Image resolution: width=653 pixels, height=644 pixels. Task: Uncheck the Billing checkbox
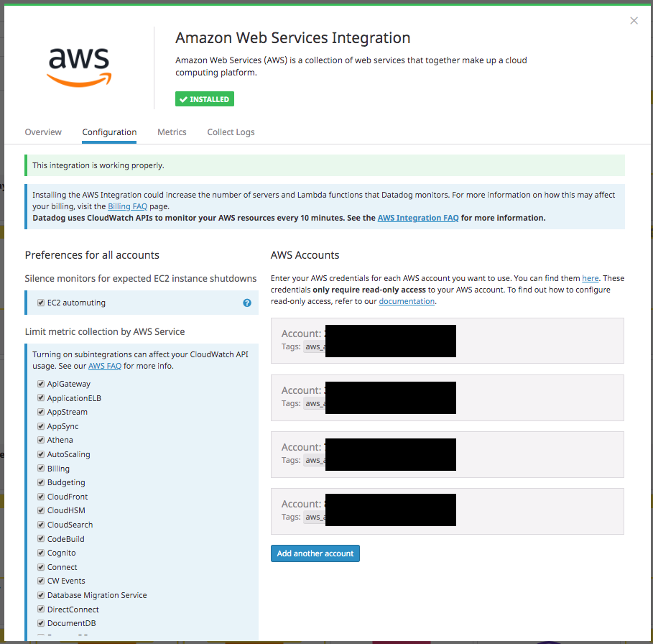41,468
